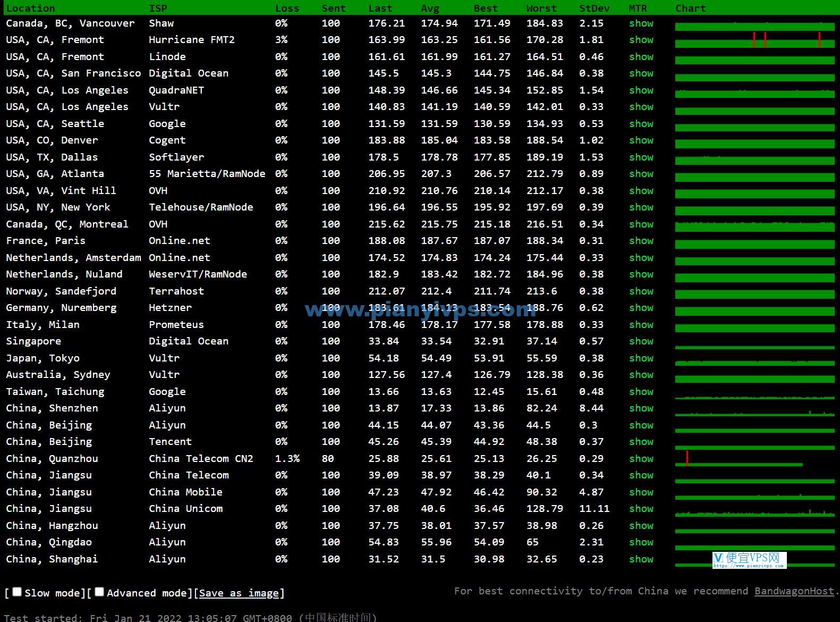The image size is (840, 622).
Task: Click the 1.3% loss value for Quanzhou
Action: click(287, 458)
